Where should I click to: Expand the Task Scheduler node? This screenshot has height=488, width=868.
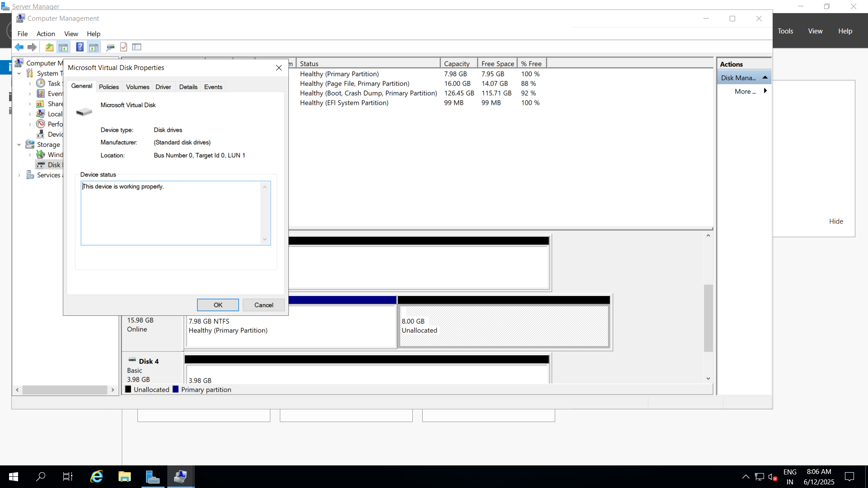click(x=30, y=84)
